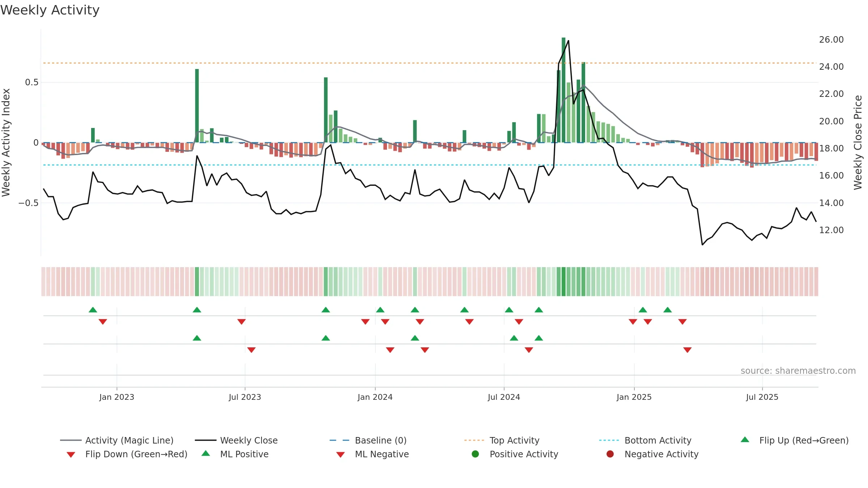Viewport: 868px width, 488px height.
Task: Toggle Weekly Close legend entry
Action: pos(236,440)
